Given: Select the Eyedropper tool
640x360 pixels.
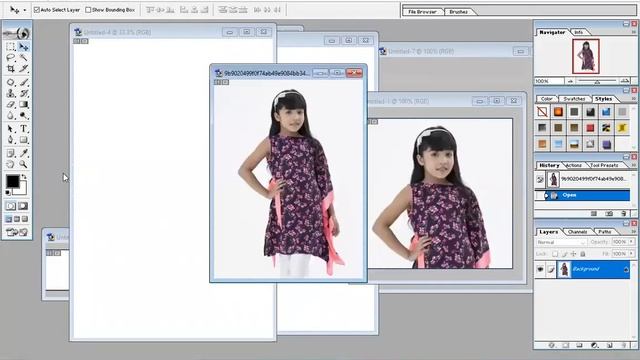Looking at the screenshot, I should click(24, 153).
